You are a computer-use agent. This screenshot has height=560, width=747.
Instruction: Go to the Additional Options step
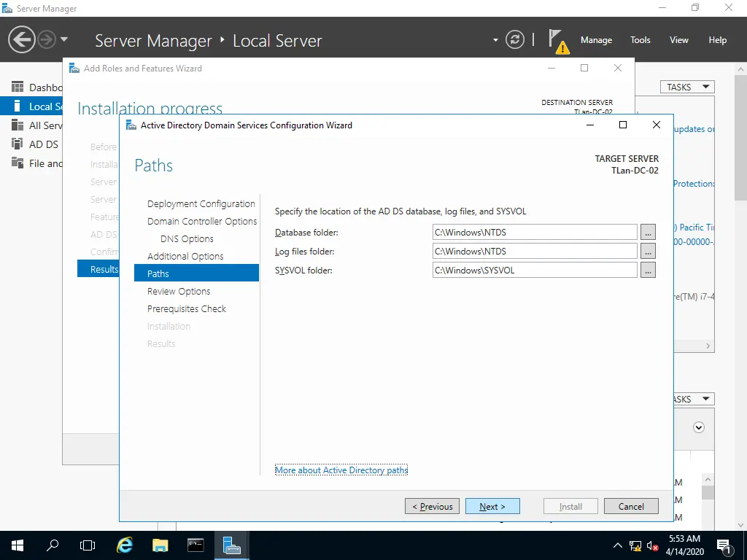point(185,256)
